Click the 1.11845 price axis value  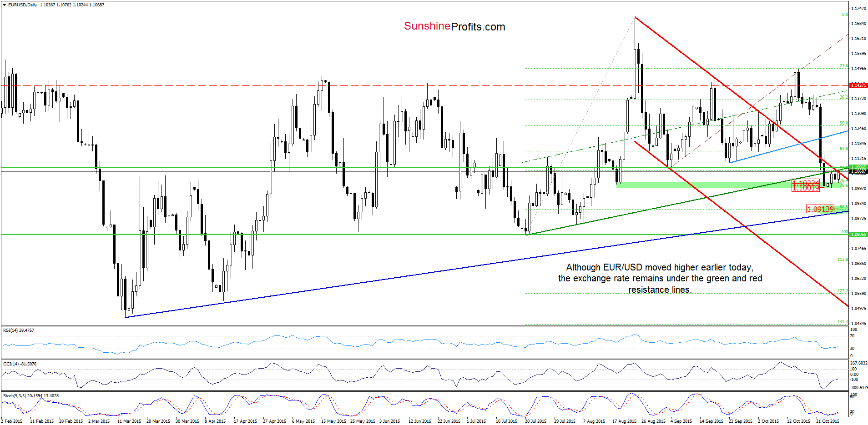coord(858,144)
